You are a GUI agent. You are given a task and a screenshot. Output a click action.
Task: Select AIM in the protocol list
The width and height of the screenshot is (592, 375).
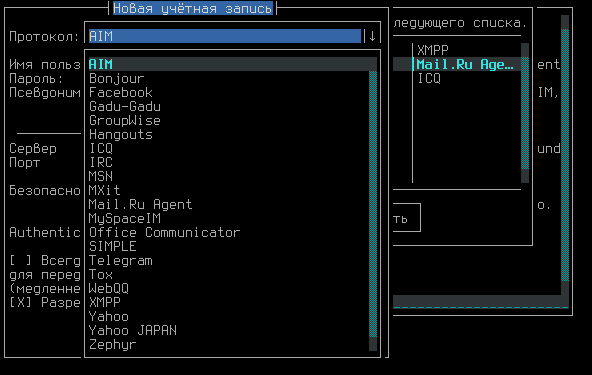click(x=233, y=64)
